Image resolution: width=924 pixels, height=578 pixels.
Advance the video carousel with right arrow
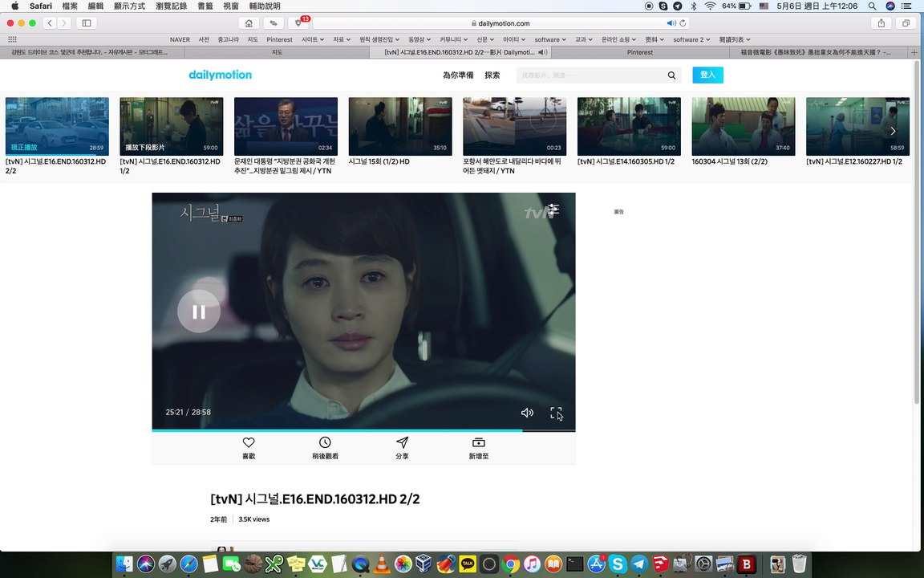point(893,131)
